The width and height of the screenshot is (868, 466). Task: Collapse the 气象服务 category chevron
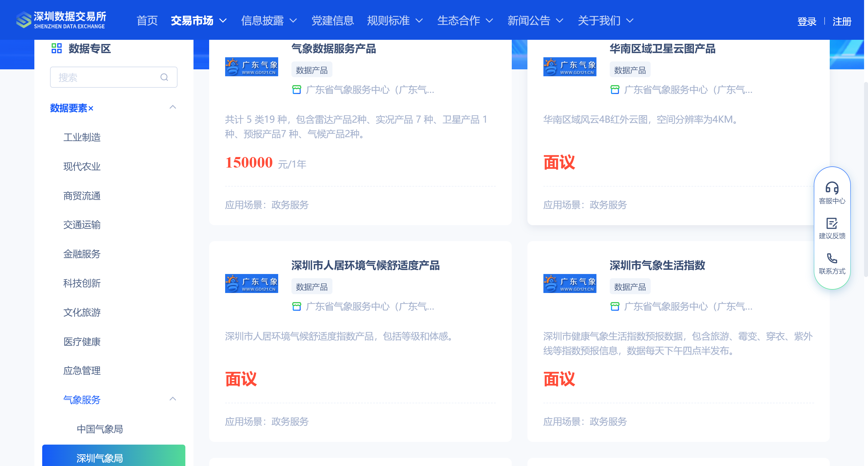[x=173, y=399]
